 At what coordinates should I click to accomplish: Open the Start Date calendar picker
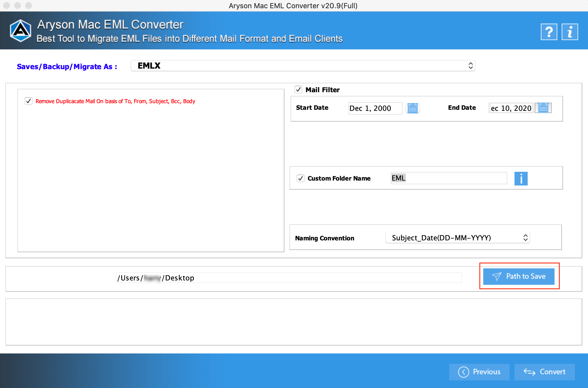coord(413,108)
